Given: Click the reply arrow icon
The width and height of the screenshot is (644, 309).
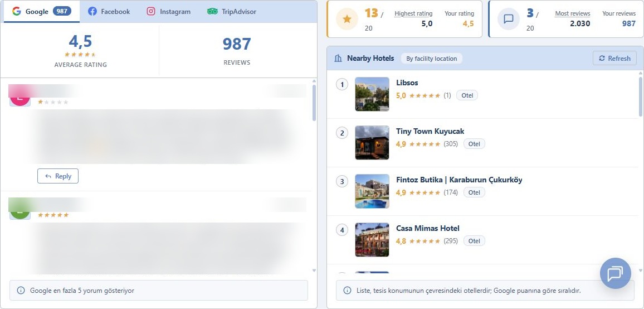Looking at the screenshot, I should pos(48,176).
